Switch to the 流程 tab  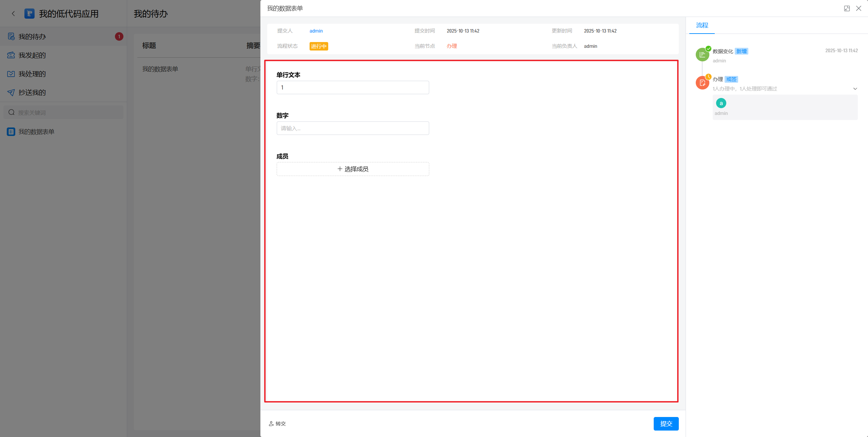(702, 25)
